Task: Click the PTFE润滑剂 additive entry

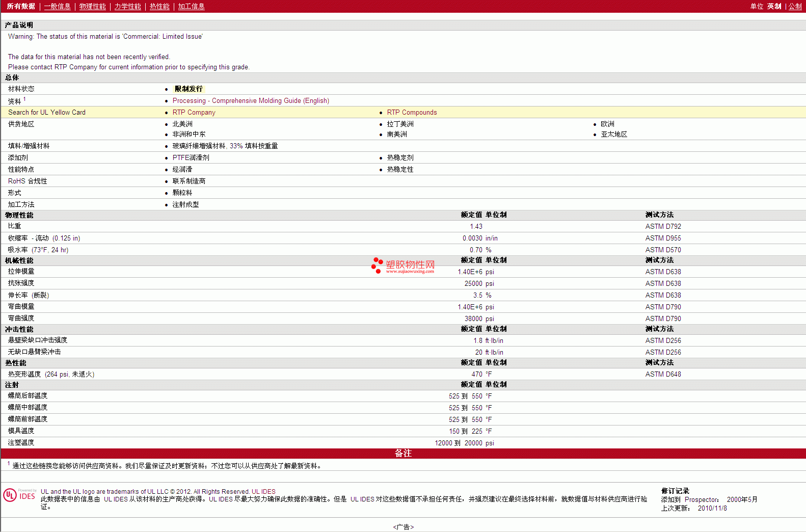Action: tap(191, 157)
